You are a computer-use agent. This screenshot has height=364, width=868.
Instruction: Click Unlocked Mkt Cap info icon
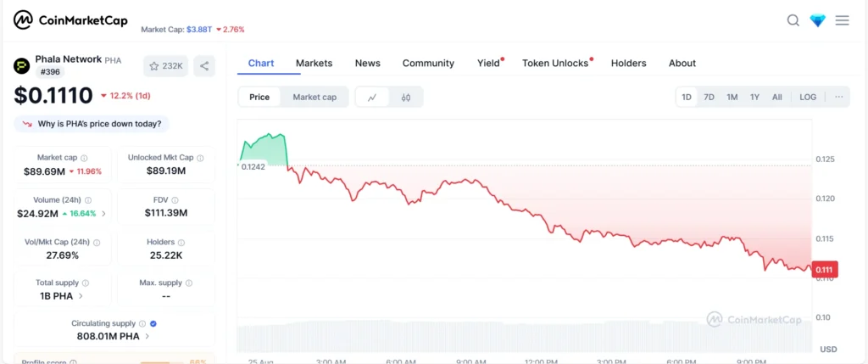click(x=200, y=158)
